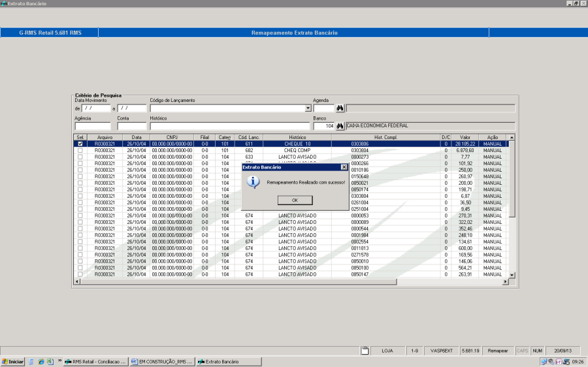
Task: Click the Cód. Lanc. column header
Action: coord(249,137)
